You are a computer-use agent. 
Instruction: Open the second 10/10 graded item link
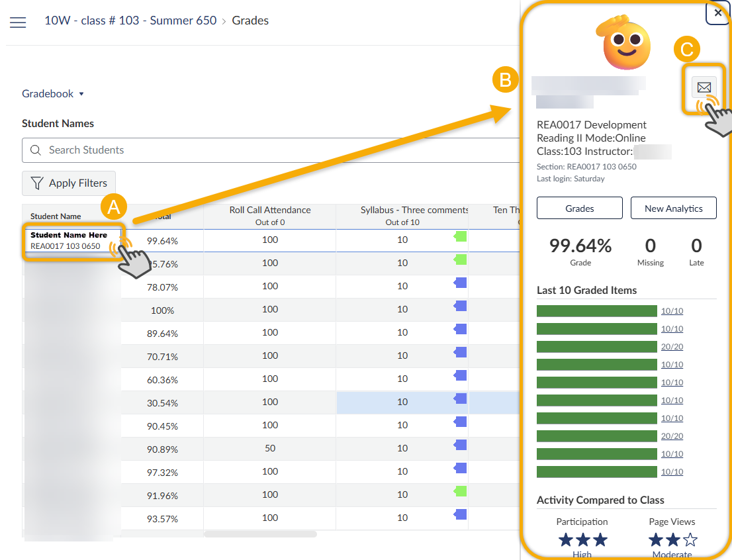click(672, 329)
